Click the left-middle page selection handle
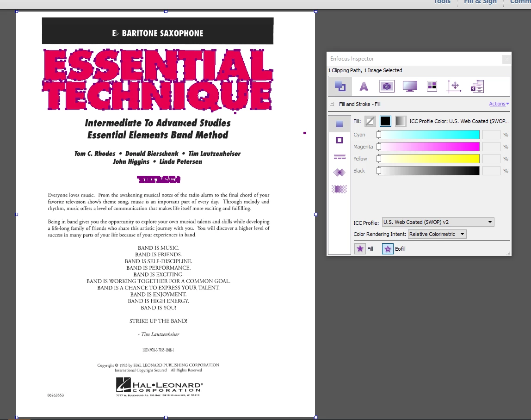531x420 pixels. [x=17, y=215]
